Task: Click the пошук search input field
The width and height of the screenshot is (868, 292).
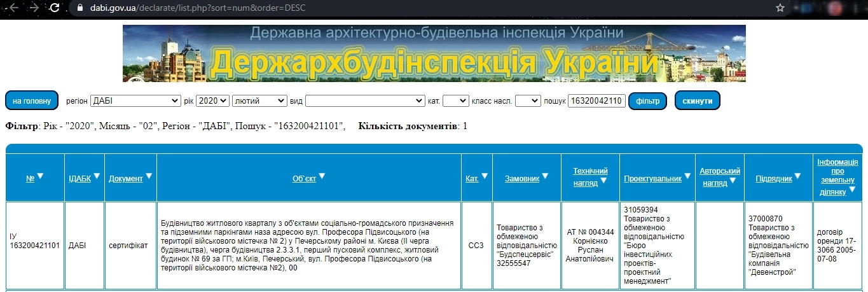Action: (x=596, y=101)
